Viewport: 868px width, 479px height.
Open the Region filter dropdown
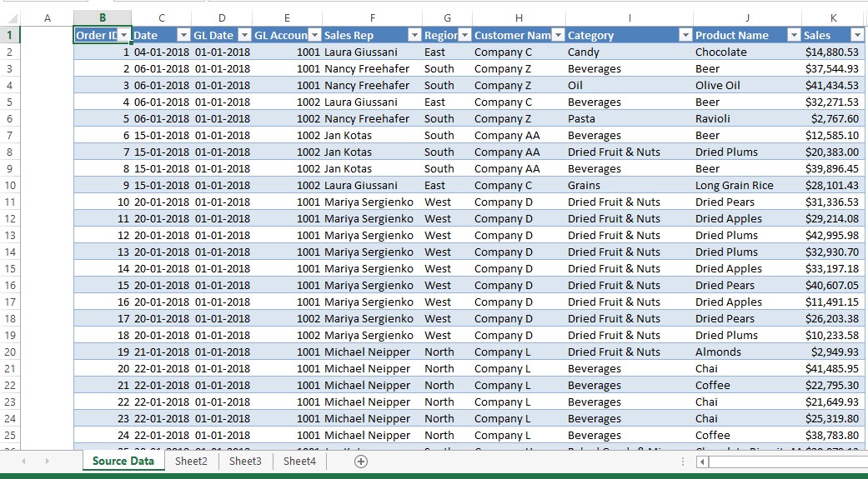465,35
